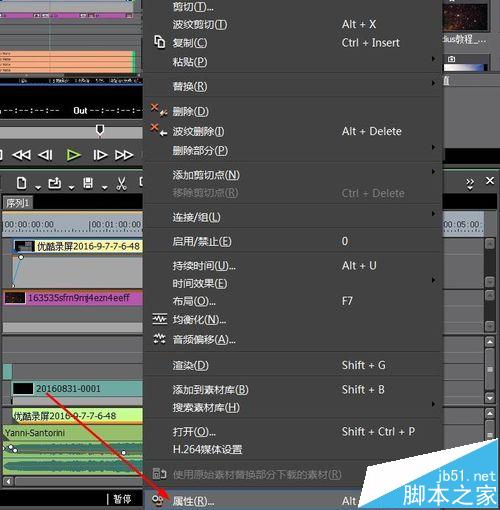Step back one frame
Screen dimensions: 500x510
[x=46, y=155]
